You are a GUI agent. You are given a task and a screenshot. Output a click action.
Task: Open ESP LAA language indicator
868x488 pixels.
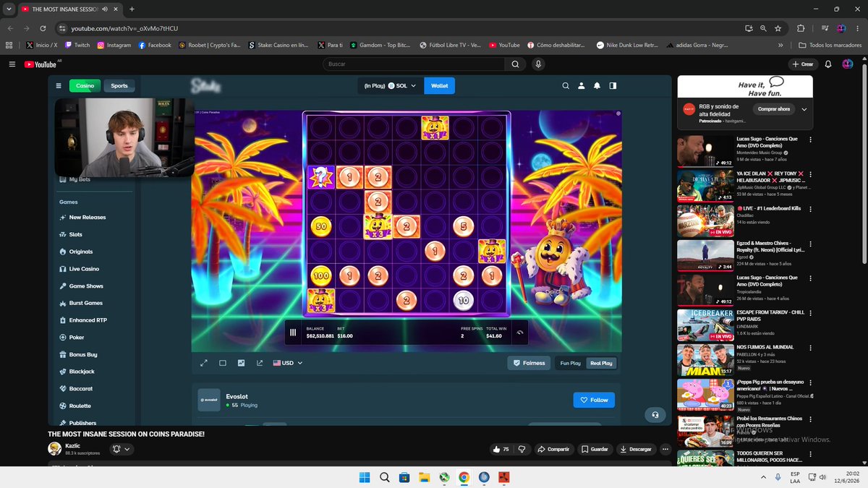pos(795,477)
